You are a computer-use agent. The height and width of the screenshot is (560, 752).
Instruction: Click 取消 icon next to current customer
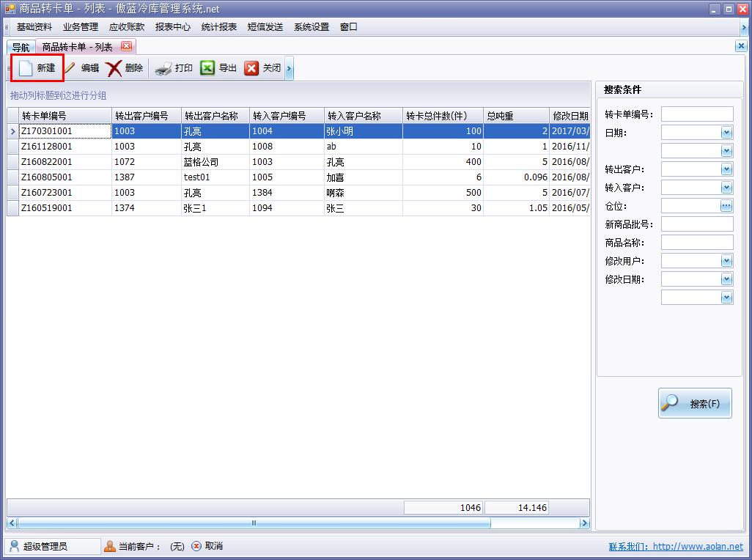click(196, 546)
